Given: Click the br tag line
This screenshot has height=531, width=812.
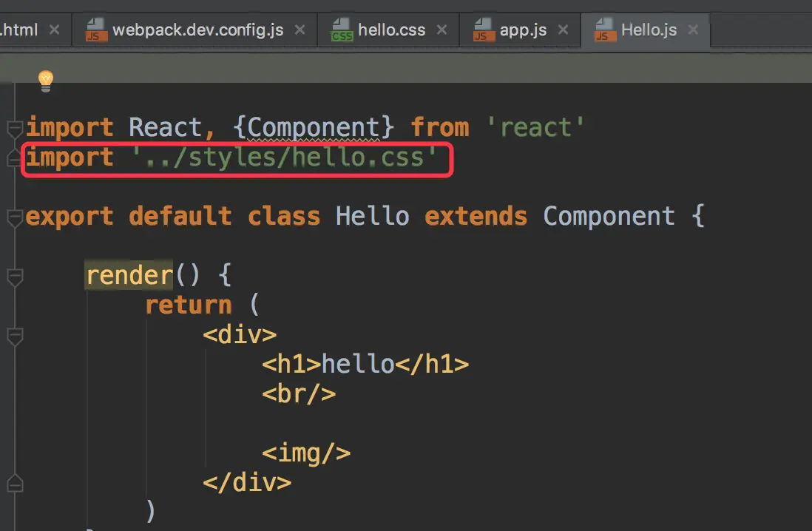Looking at the screenshot, I should [x=299, y=393].
